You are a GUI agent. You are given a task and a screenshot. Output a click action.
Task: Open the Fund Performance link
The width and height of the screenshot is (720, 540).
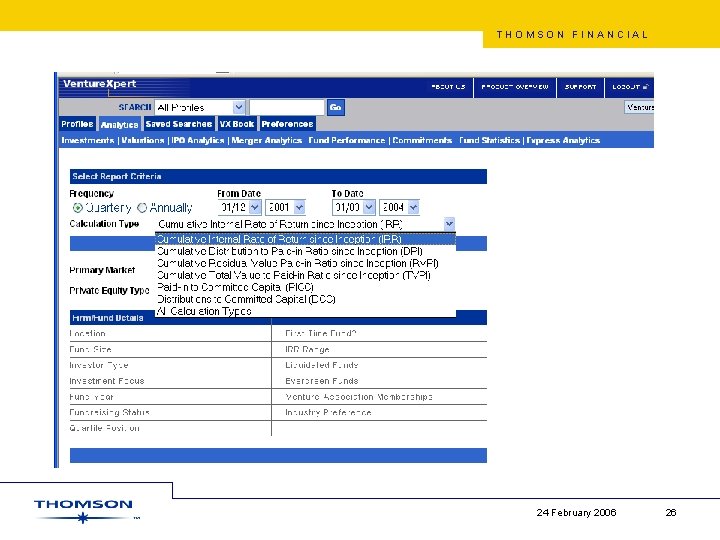(347, 141)
